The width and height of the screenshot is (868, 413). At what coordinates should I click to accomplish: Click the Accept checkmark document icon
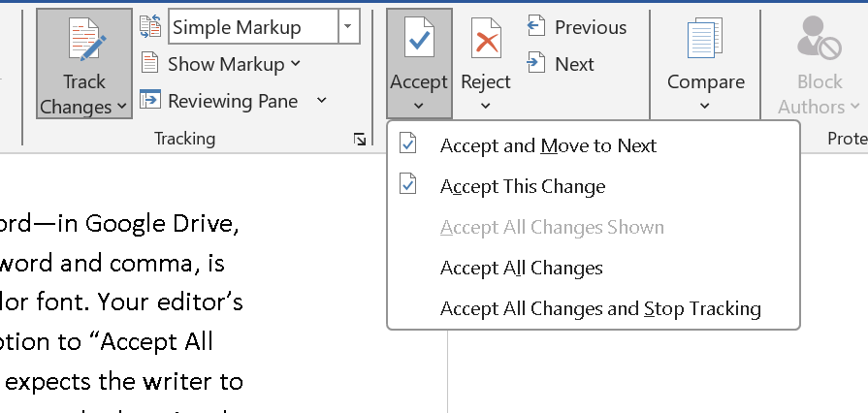click(419, 41)
